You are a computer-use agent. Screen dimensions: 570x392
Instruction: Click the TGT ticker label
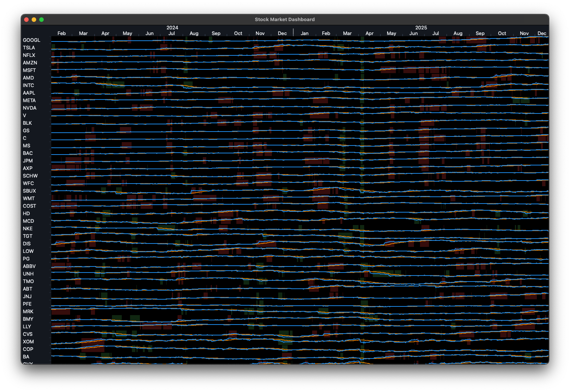tap(28, 236)
